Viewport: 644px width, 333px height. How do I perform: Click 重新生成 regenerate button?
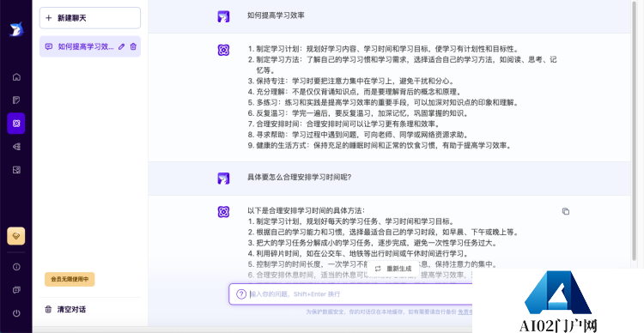(393, 269)
